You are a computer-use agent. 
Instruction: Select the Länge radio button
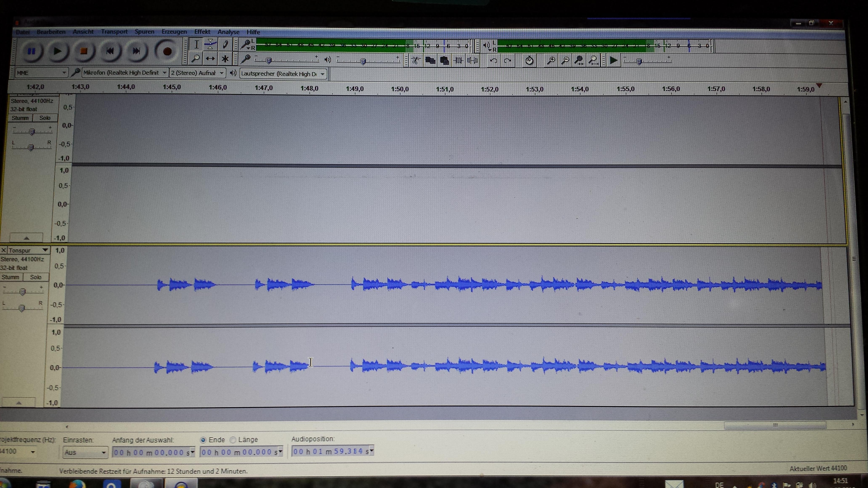click(233, 440)
